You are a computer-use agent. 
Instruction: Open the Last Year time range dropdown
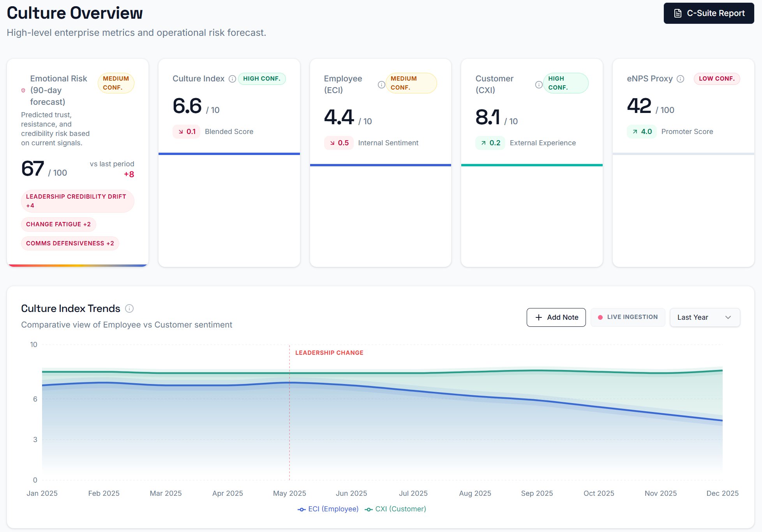(x=704, y=317)
